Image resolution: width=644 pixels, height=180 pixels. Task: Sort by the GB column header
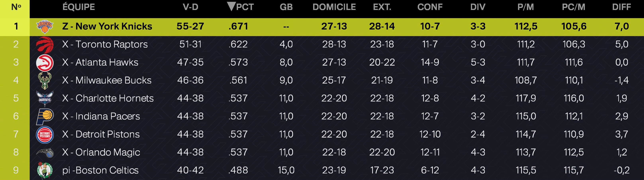(x=286, y=7)
